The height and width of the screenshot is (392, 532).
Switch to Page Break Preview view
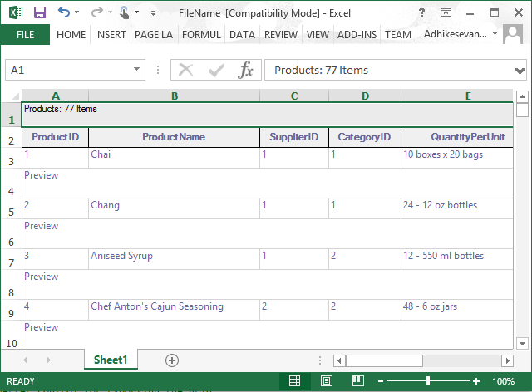(358, 381)
